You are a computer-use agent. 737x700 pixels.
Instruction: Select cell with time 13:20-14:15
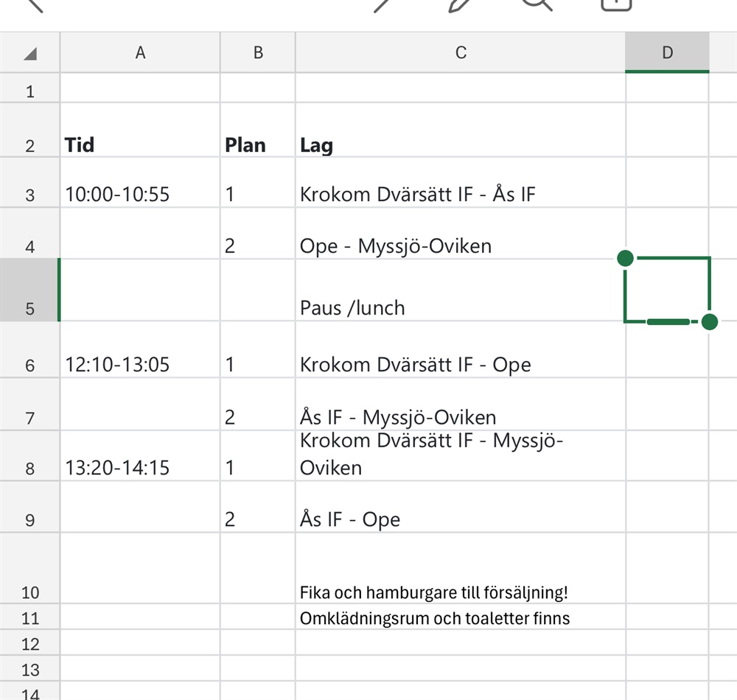pyautogui.click(x=140, y=467)
